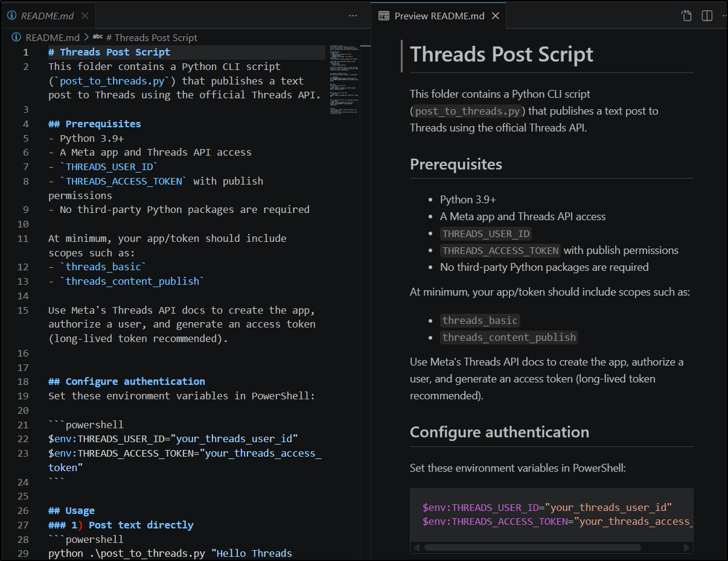Screen dimensions: 728x561
Task: Click 'Use Meta's Threads API docs' paragraph in the preview
Action: pyautogui.click(x=546, y=379)
